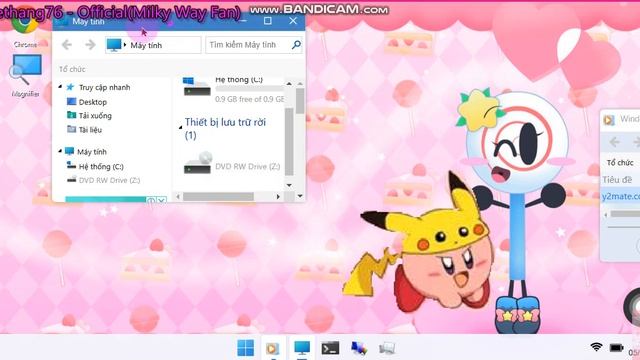Select Hệ thống (C:) drive icon in content pane
Viewport: 640px width, 360px height.
point(196,87)
